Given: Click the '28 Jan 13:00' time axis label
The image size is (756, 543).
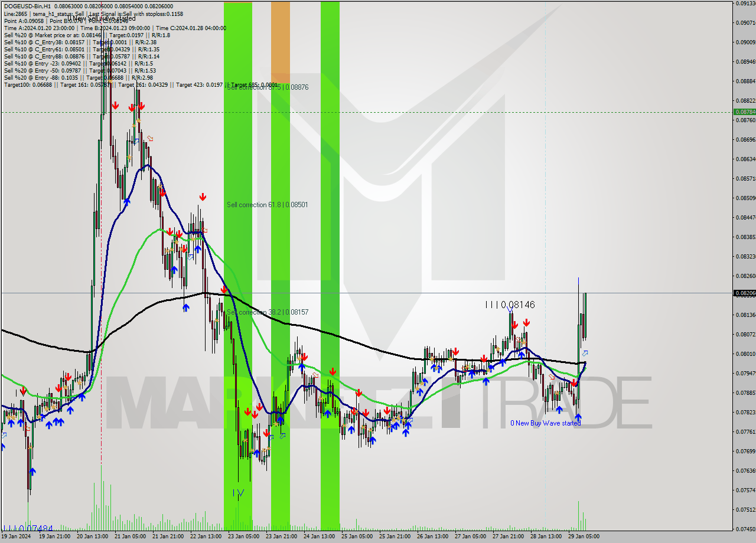Looking at the screenshot, I should coord(546,537).
